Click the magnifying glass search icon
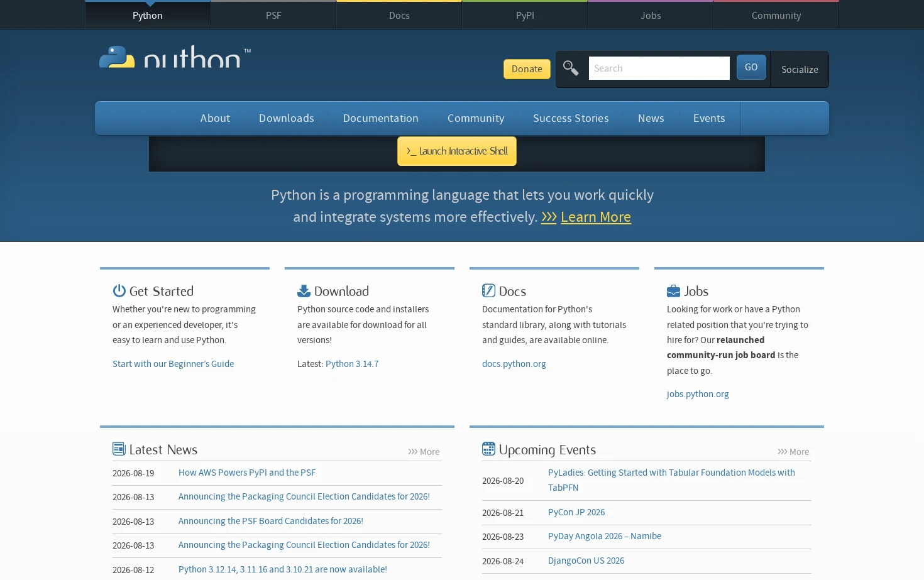 (571, 68)
